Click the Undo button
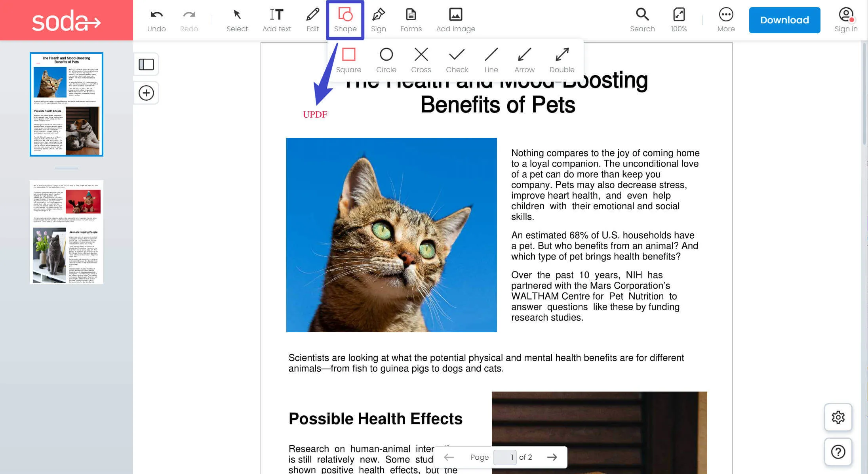The image size is (868, 474). (x=156, y=19)
